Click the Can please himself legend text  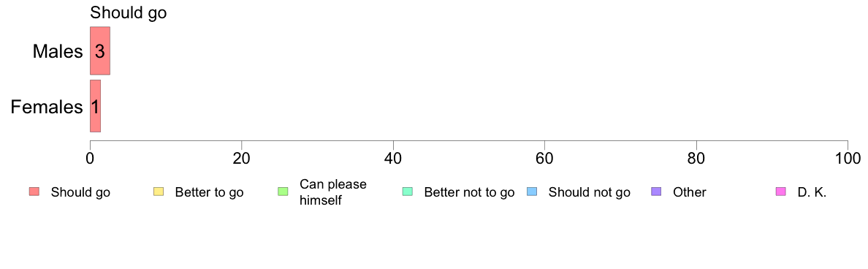tap(332, 192)
